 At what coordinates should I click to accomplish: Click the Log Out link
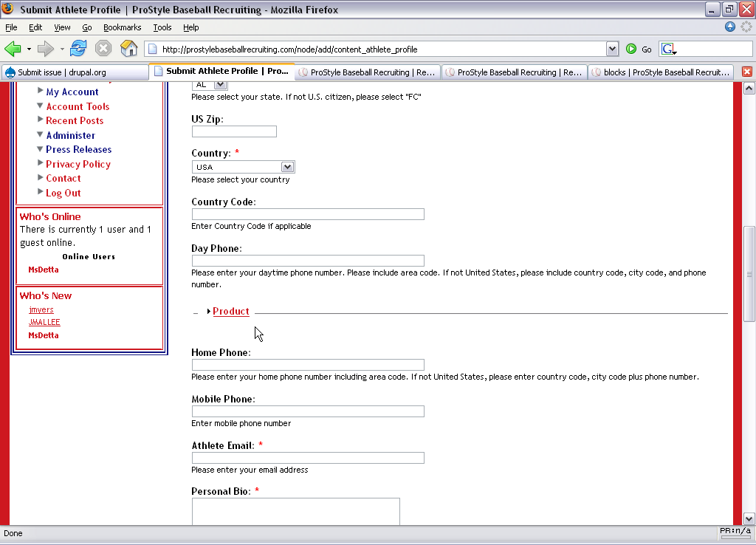[63, 193]
